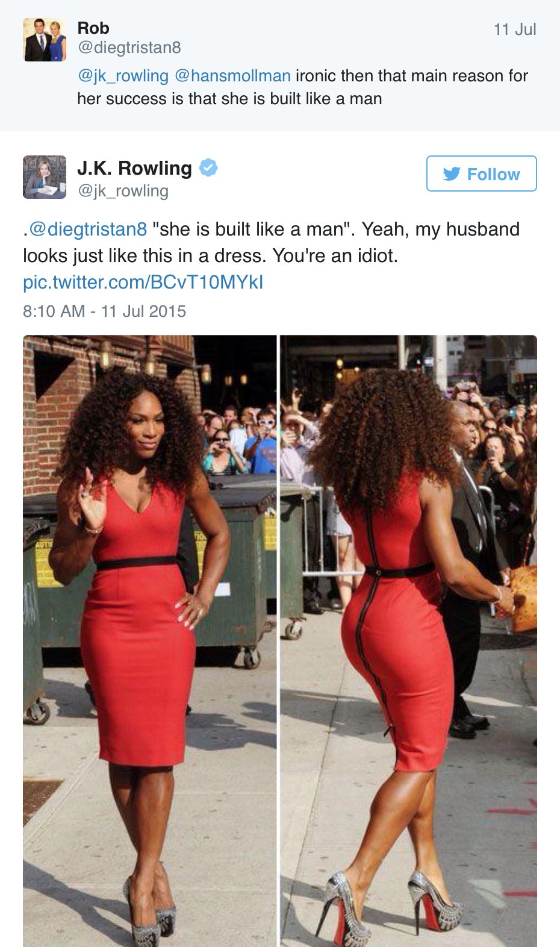Follow J.K. Rowling
This screenshot has width=560, height=947.
coord(481,173)
